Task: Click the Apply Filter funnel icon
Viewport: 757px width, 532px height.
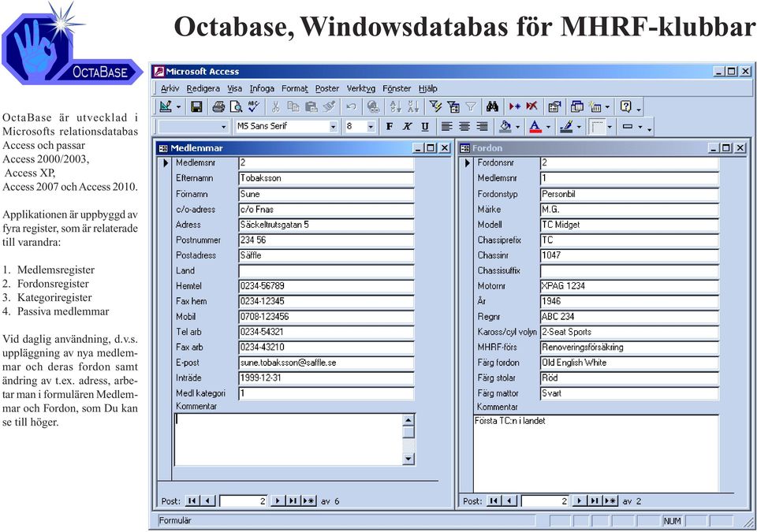Action: [x=471, y=106]
